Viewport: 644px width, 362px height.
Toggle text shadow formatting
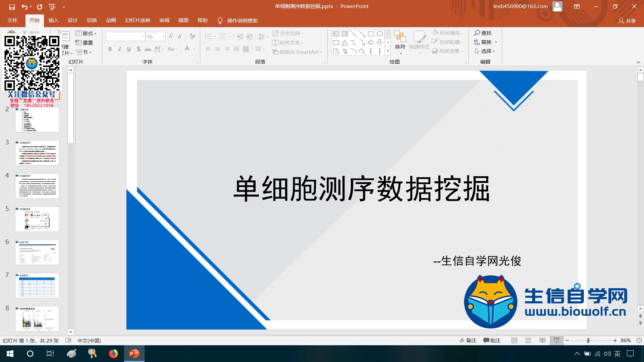(139, 49)
